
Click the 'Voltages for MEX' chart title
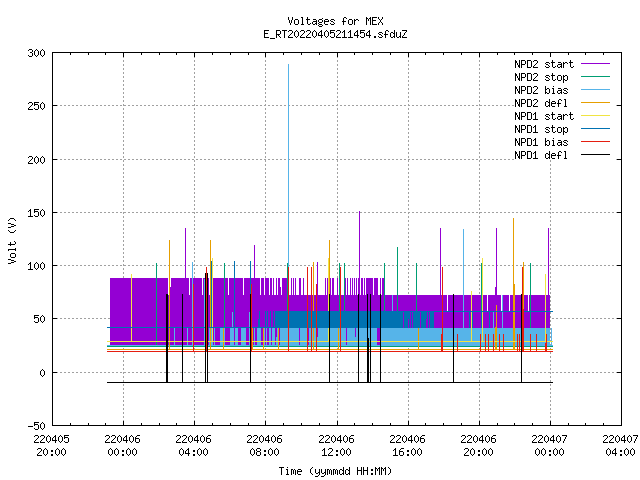coord(335,21)
